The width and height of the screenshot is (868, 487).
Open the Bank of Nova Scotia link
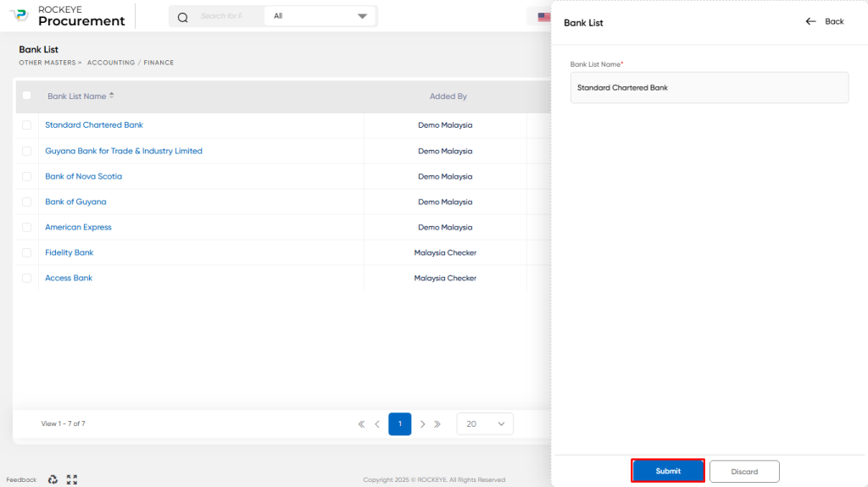[x=84, y=176]
